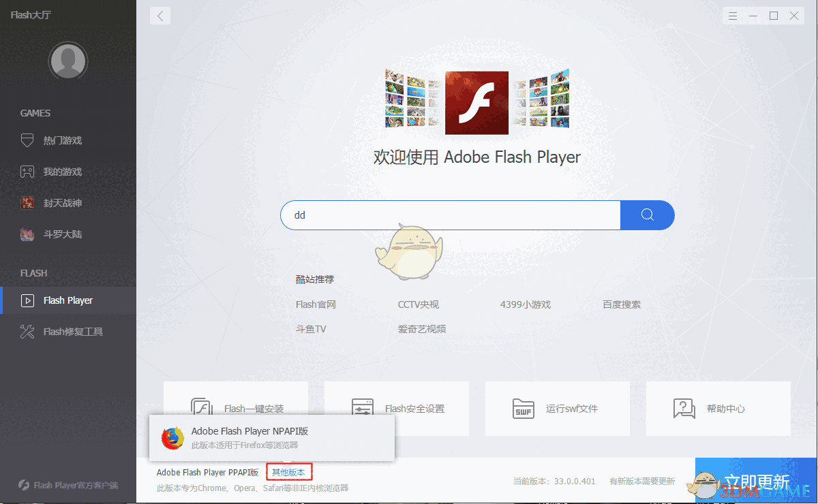
Task: Click the search magnifier button
Action: point(647,215)
